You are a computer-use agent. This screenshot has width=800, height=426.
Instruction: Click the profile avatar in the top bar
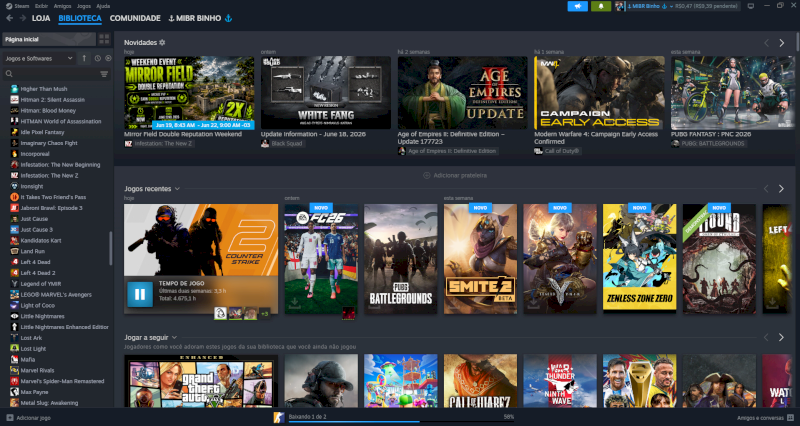620,6
